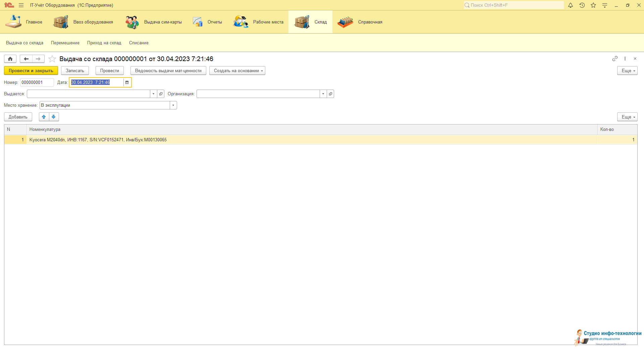Open the calendar picker for date
The height and width of the screenshot is (349, 644).
coord(127,83)
